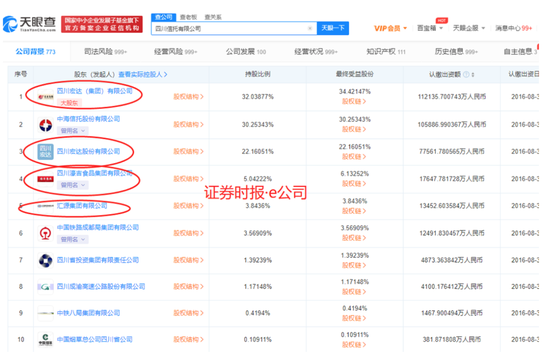This screenshot has width=550, height=360.
Task: Click the 大股东 tag in row 1
Action: click(x=69, y=103)
